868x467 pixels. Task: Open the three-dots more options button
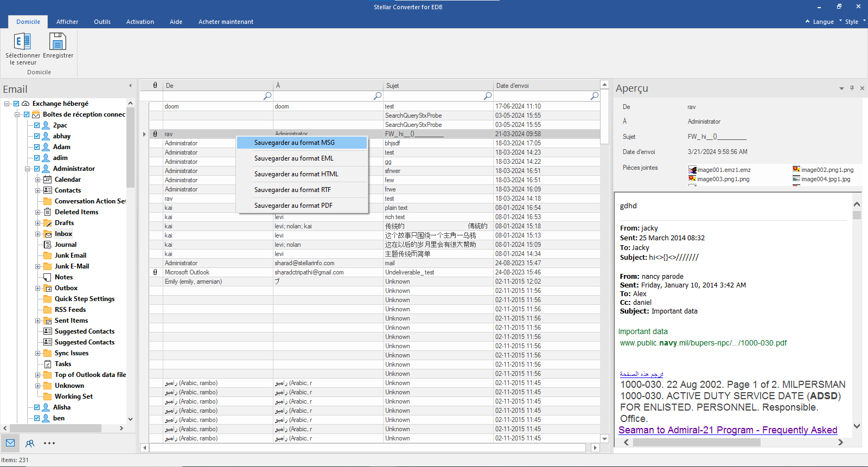point(49,443)
